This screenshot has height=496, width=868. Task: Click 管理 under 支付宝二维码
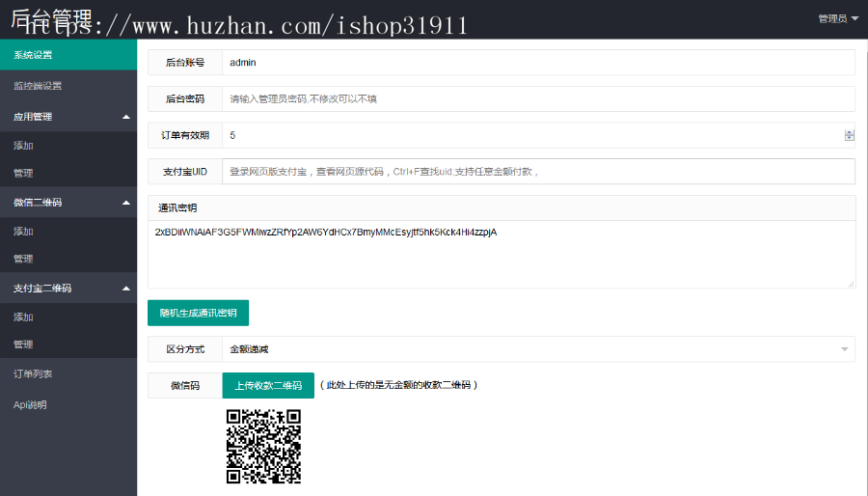[68, 344]
